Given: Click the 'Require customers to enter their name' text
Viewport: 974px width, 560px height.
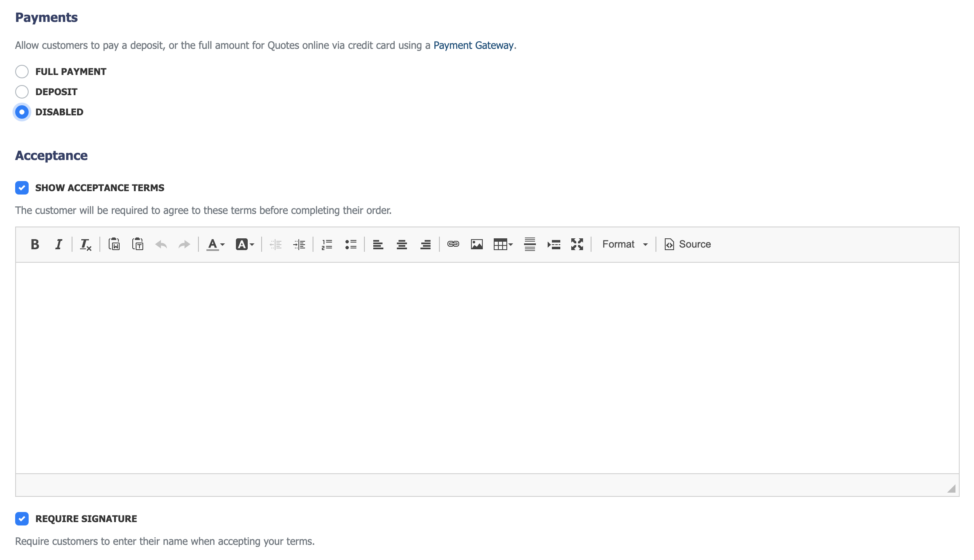Looking at the screenshot, I should pos(165,541).
